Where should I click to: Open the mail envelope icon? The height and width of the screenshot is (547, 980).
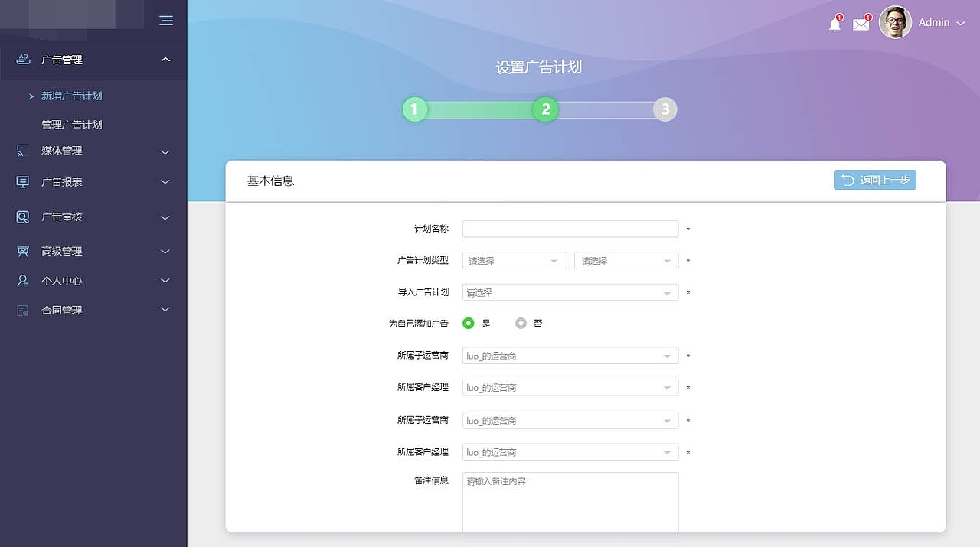coord(861,24)
